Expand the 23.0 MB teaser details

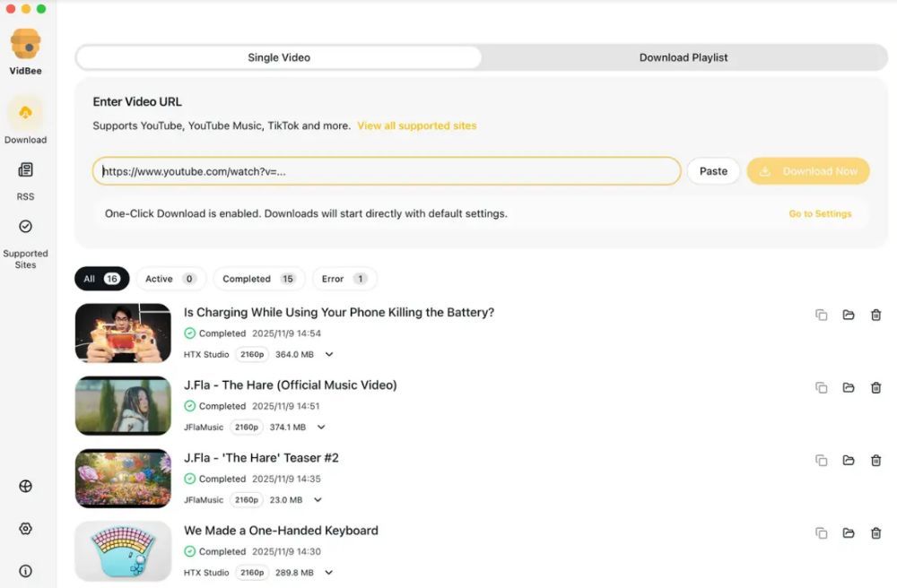(x=318, y=500)
